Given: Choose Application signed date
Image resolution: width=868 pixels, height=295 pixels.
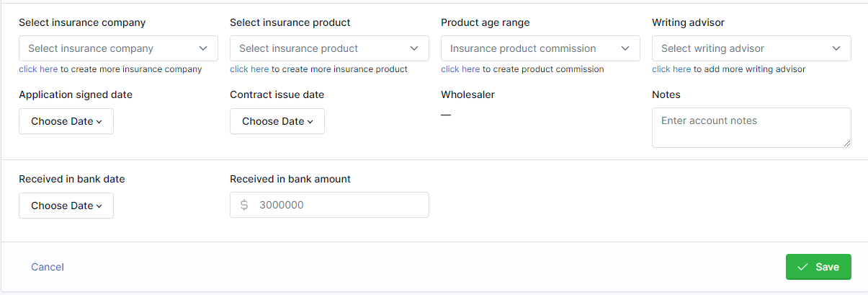Looking at the screenshot, I should click(x=66, y=121).
